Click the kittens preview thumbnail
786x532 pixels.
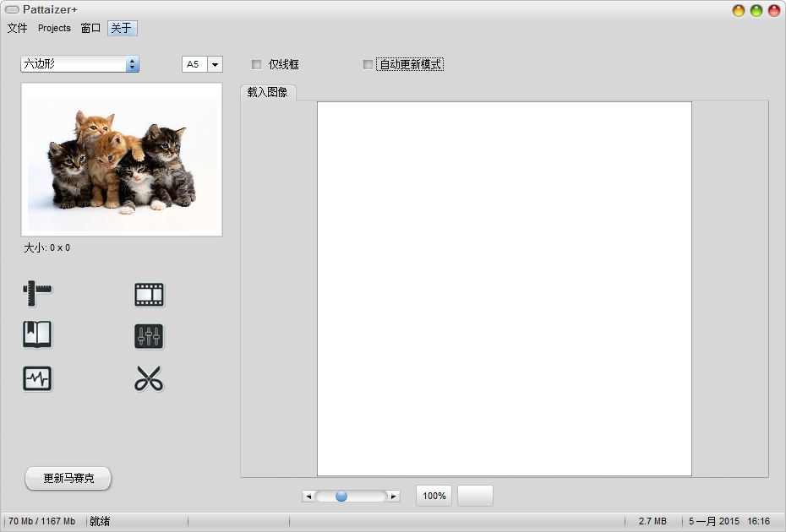click(x=121, y=159)
